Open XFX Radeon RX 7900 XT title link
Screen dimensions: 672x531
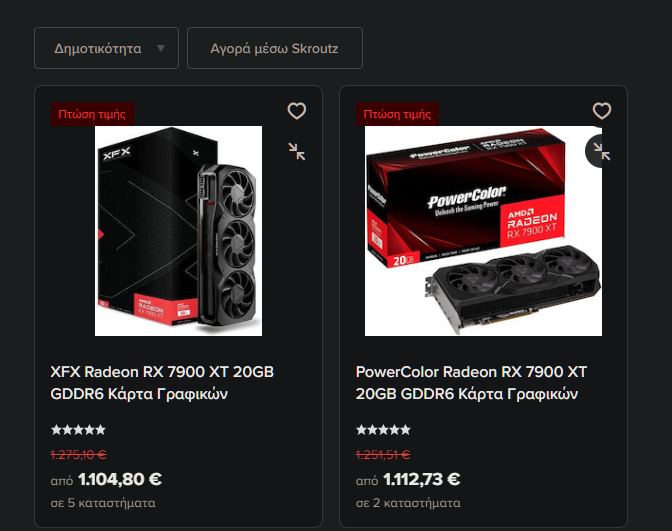pyautogui.click(x=162, y=383)
